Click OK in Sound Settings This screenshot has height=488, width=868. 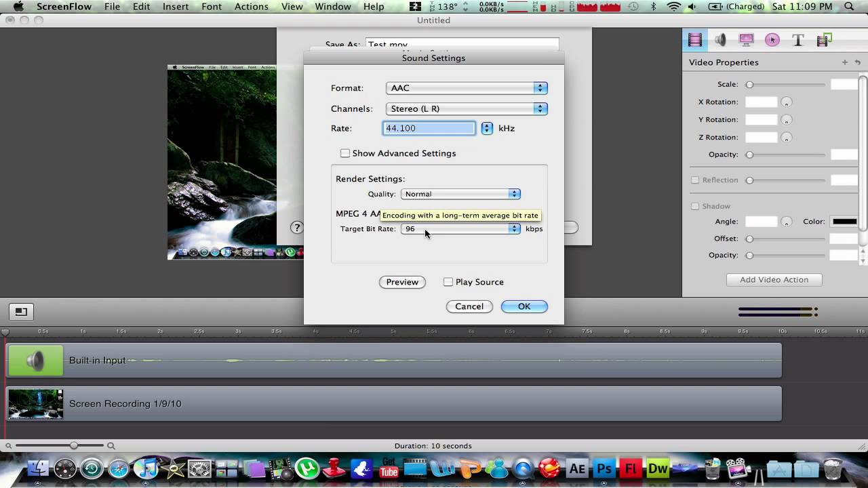click(x=524, y=306)
